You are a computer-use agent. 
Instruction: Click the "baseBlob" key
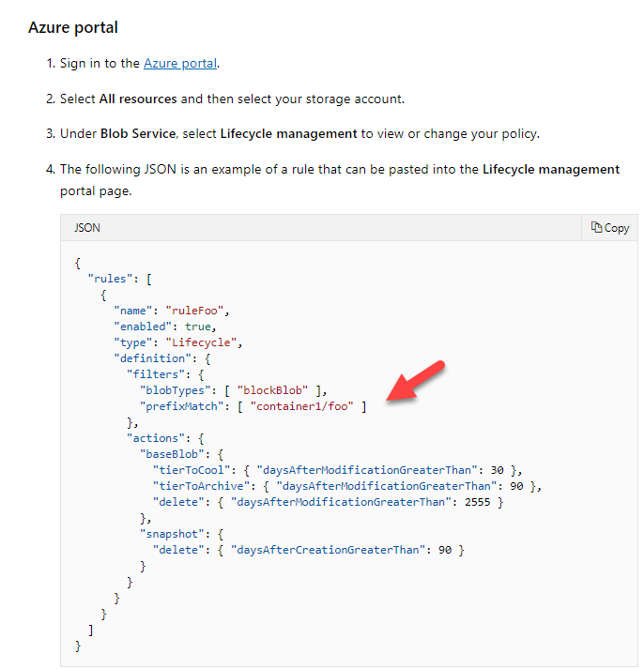click(x=172, y=454)
